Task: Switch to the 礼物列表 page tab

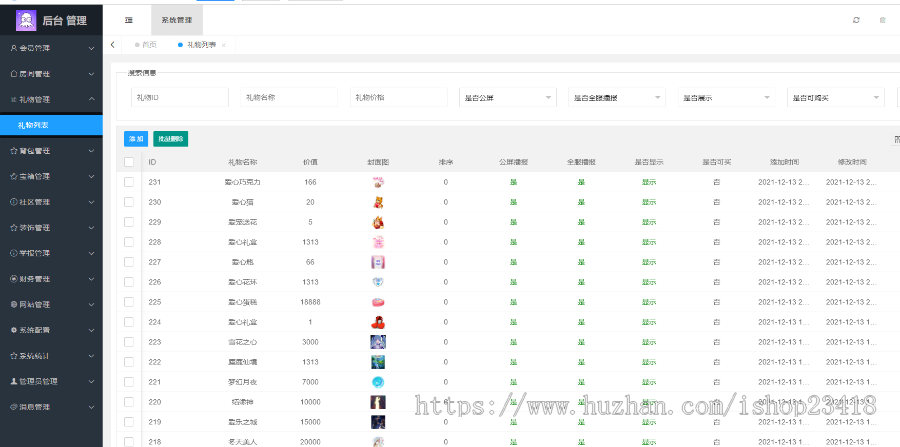Action: 201,45
